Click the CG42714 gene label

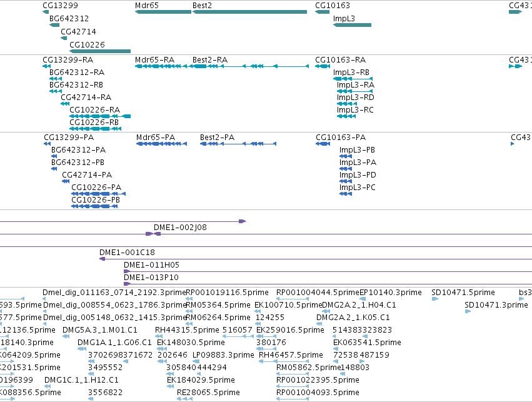78,31
